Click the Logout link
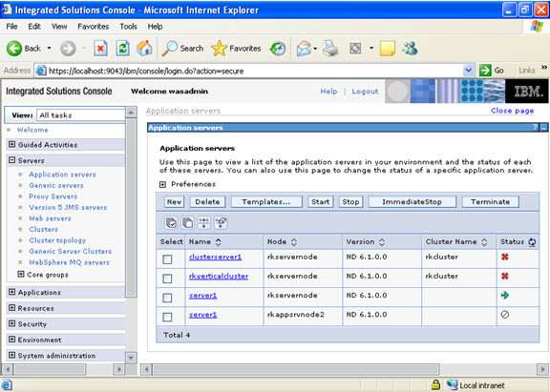This screenshot has height=392, width=550. [x=365, y=92]
